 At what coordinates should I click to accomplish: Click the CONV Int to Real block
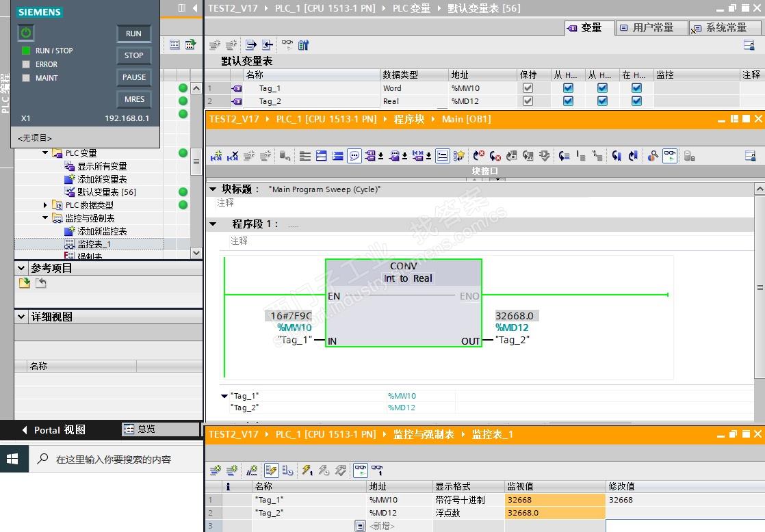point(404,302)
